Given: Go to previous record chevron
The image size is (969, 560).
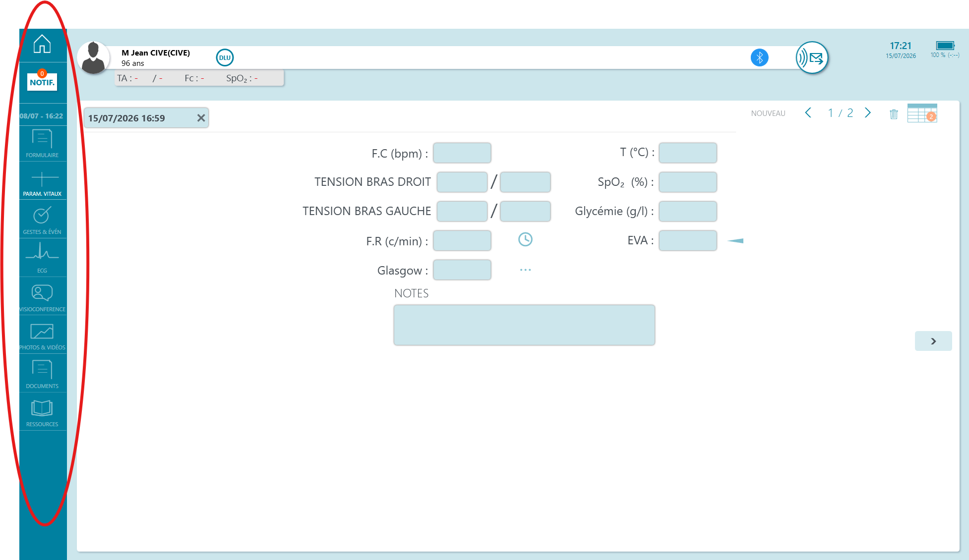Looking at the screenshot, I should click(x=808, y=113).
